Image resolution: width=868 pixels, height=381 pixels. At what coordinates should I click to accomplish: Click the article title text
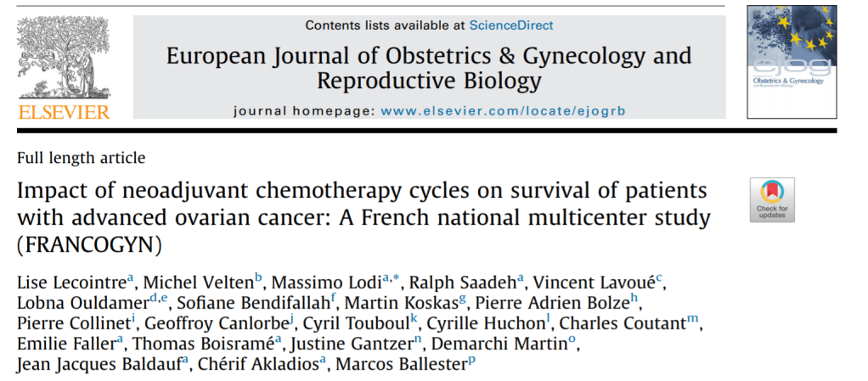coord(363,217)
